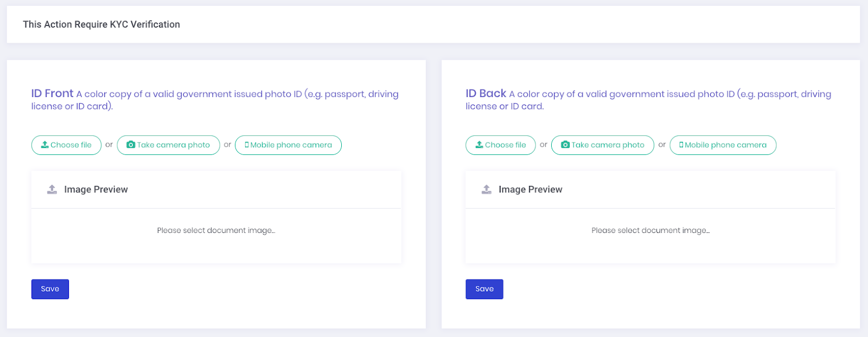Viewport: 868px width, 337px height.
Task: Save the ID Back document
Action: click(484, 289)
